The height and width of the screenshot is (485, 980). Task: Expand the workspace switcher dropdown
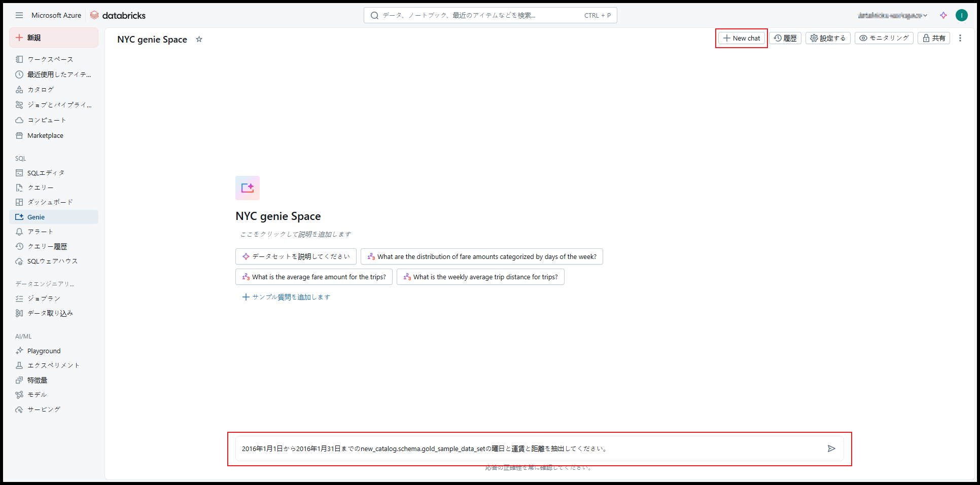click(x=893, y=15)
